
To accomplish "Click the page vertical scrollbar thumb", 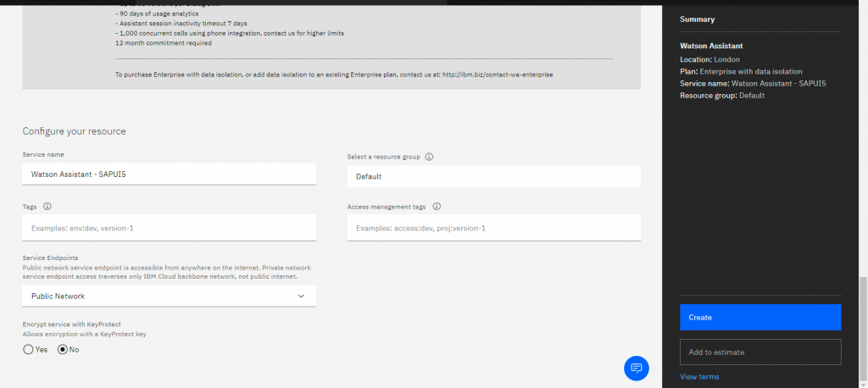I will (x=863, y=330).
